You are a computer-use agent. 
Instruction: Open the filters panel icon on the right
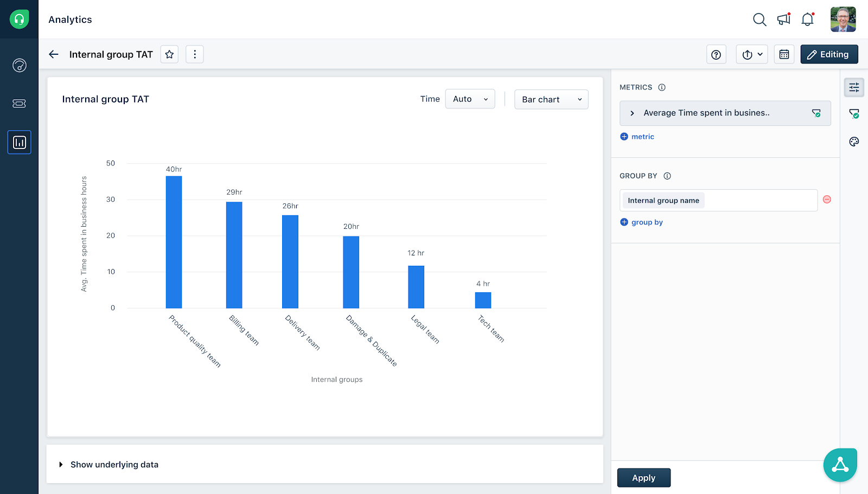point(853,114)
